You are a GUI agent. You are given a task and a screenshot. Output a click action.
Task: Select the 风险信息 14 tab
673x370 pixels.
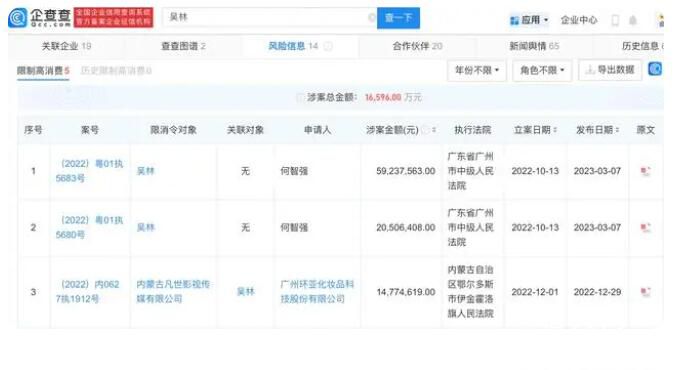tap(293, 46)
